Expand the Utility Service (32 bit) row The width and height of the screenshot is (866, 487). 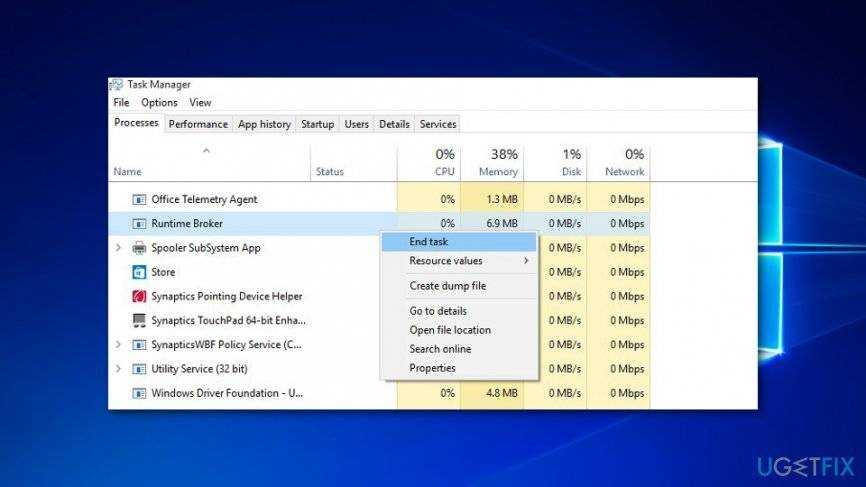118,369
